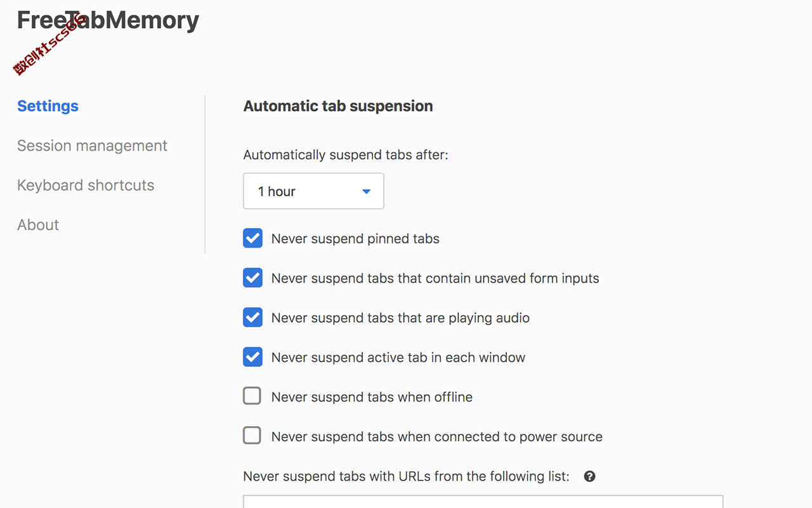This screenshot has width=812, height=508.
Task: Check Never suspend tabs when connected to power source
Action: coord(252,436)
